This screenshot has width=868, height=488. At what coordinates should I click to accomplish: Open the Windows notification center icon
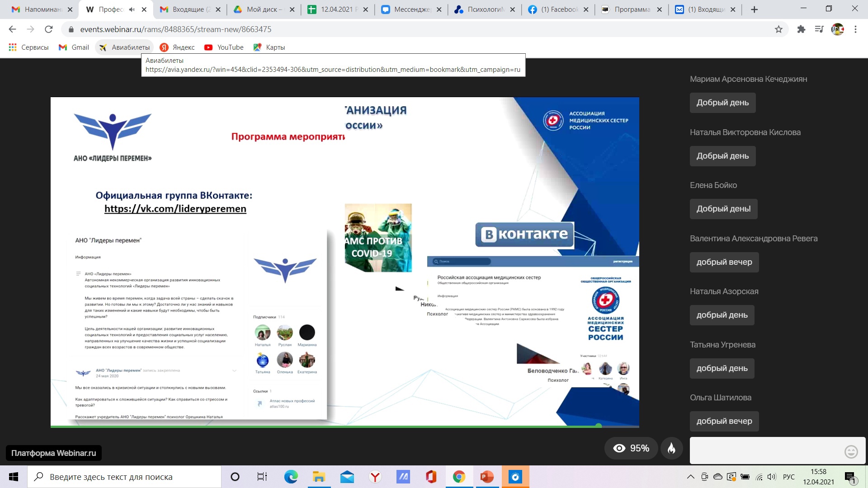(x=849, y=477)
